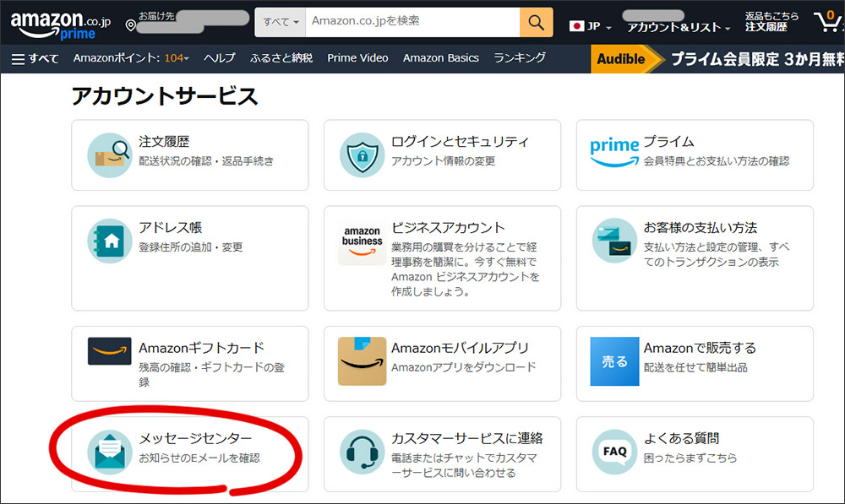Screen dimensions: 845x504
Task: Open the ログインとセキュリティ card title
Action: coord(460,142)
